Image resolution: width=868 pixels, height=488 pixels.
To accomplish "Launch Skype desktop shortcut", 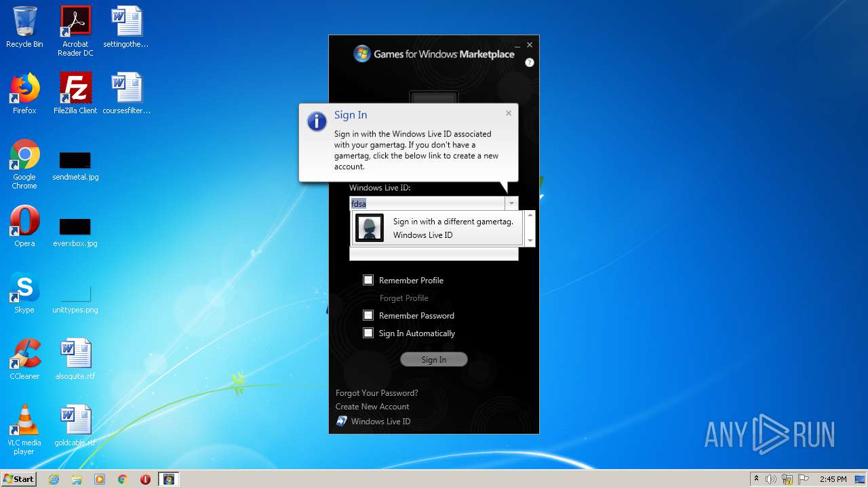I will point(24,293).
